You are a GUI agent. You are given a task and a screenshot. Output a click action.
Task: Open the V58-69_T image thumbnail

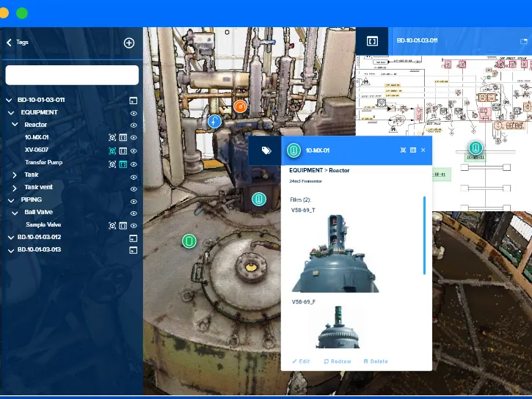[335, 253]
